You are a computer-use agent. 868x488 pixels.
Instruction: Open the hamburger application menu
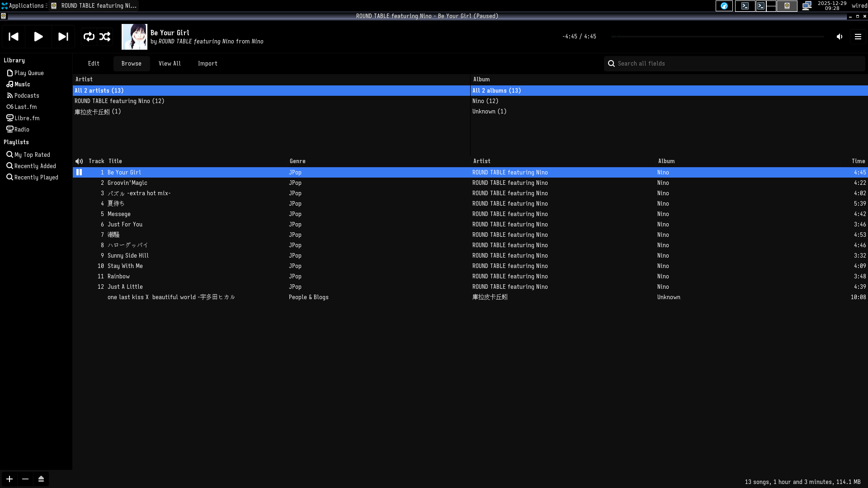pos(858,37)
